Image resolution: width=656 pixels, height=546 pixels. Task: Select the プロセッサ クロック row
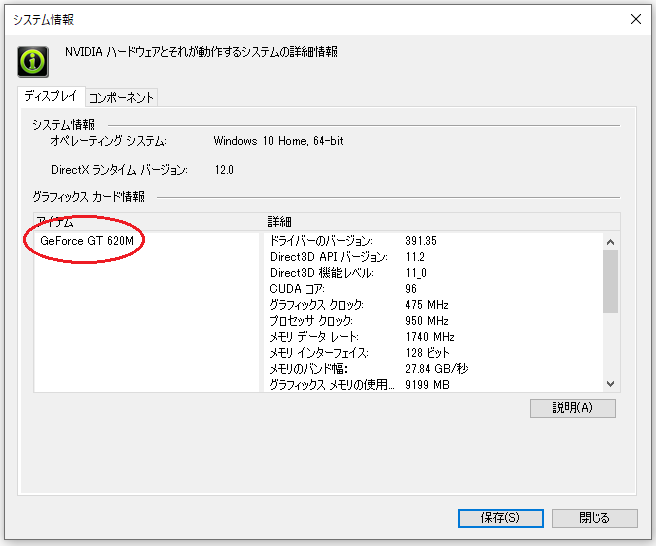point(433,320)
